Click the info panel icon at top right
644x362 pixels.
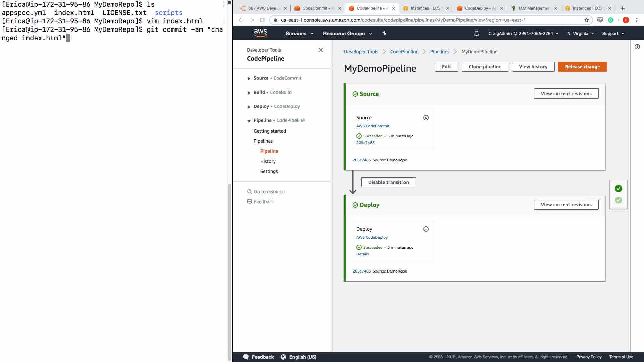pos(637,47)
